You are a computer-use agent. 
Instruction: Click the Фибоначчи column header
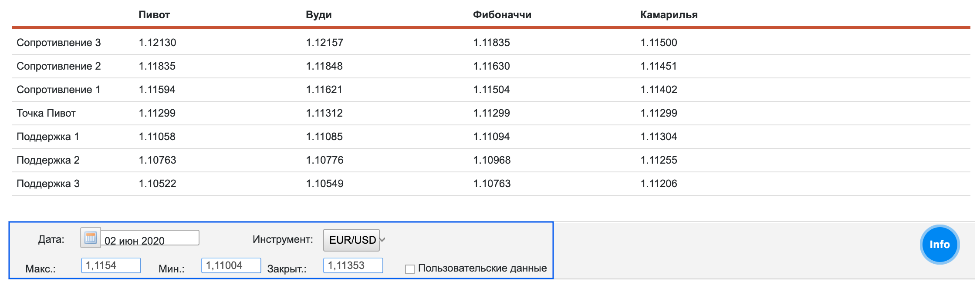[x=502, y=15]
